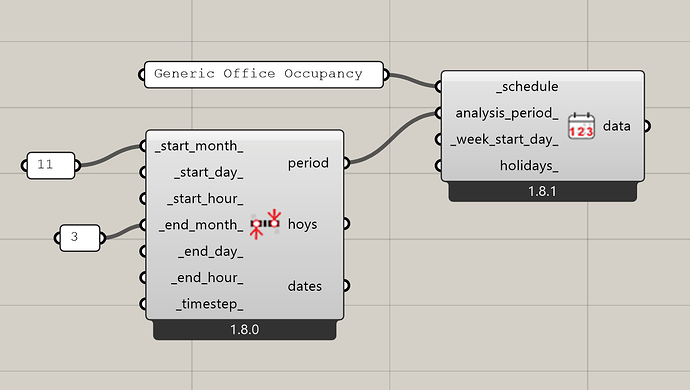The width and height of the screenshot is (690, 390).
Task: Select the analysis_period_ input parameter
Action: click(x=507, y=113)
